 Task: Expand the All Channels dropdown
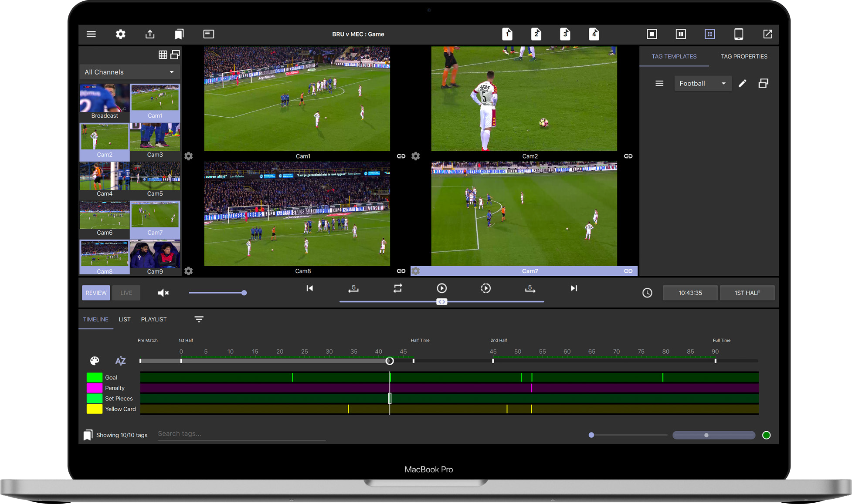[x=130, y=72]
